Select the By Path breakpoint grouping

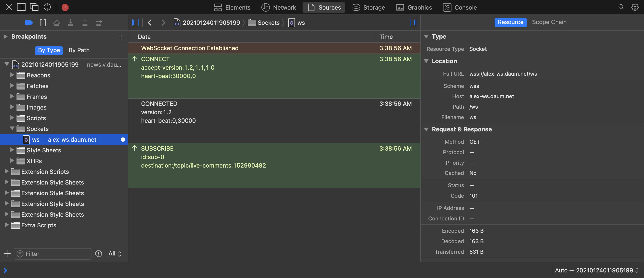click(x=79, y=50)
